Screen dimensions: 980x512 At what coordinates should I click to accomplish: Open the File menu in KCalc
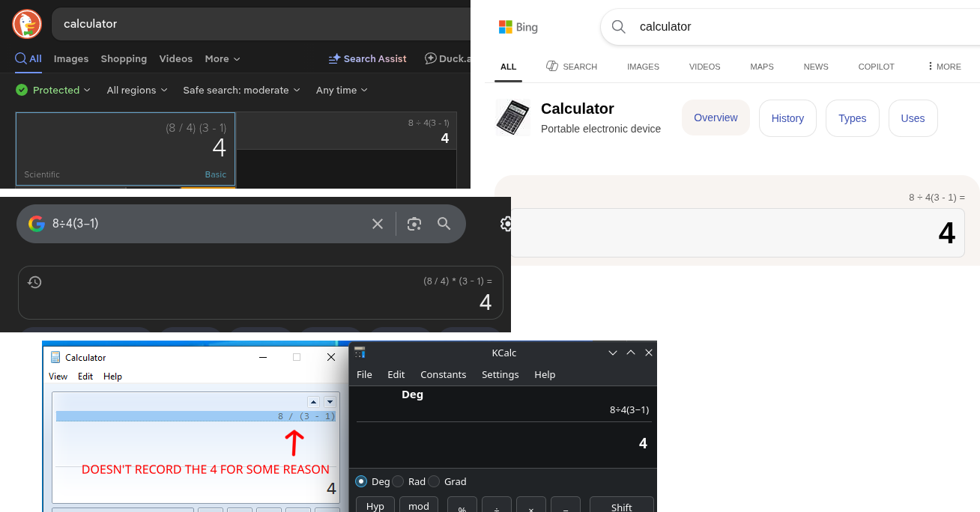[x=364, y=374]
